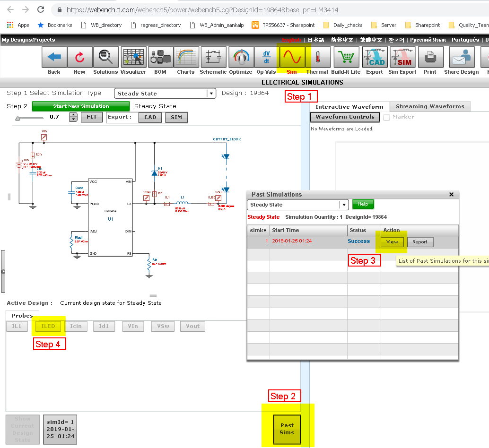Open the CAD Export icon
This screenshot has width=489, height=448.
coord(375,57)
